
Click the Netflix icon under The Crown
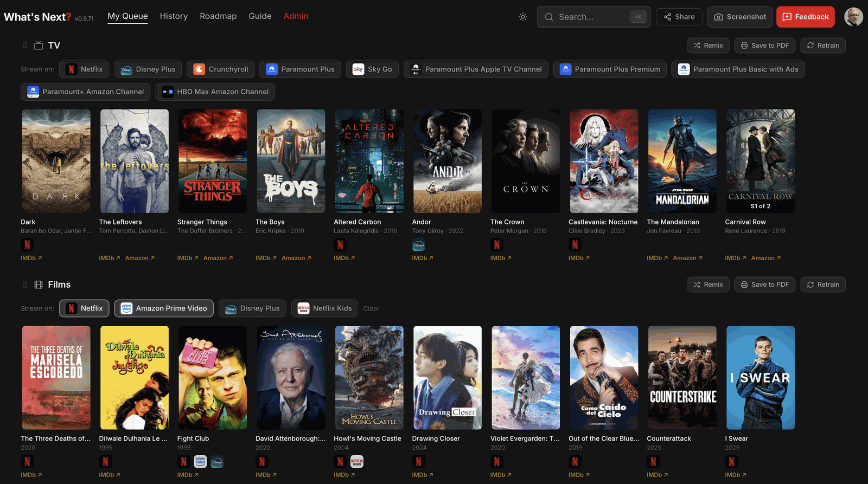496,245
